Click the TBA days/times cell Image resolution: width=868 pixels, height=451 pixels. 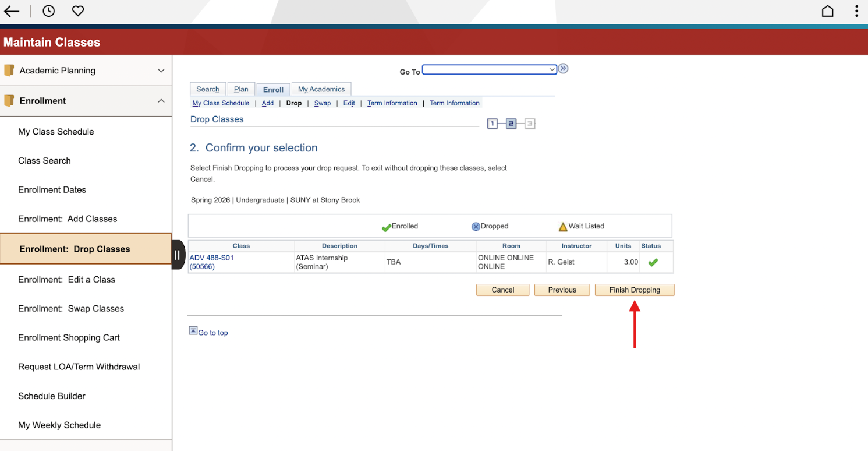pos(431,262)
